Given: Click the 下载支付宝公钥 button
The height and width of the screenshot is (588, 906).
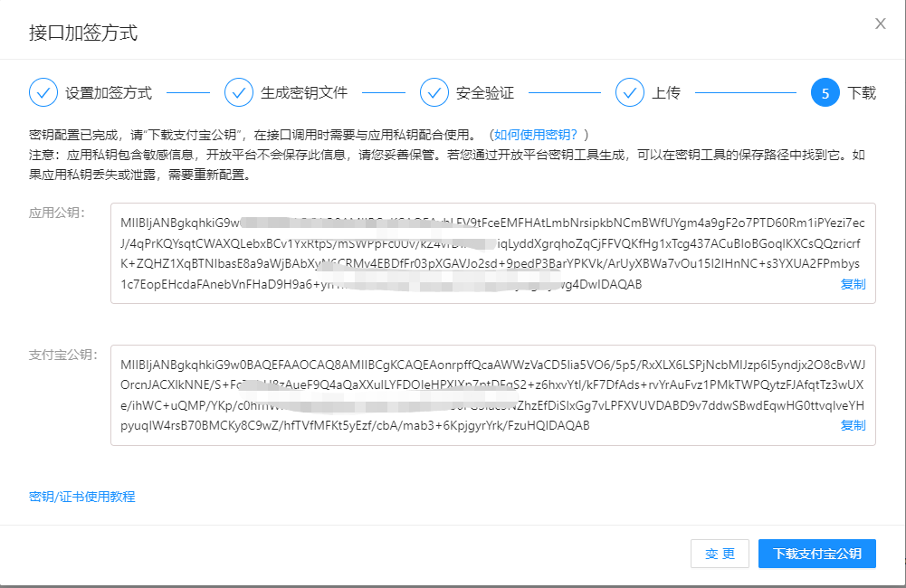Looking at the screenshot, I should (817, 554).
